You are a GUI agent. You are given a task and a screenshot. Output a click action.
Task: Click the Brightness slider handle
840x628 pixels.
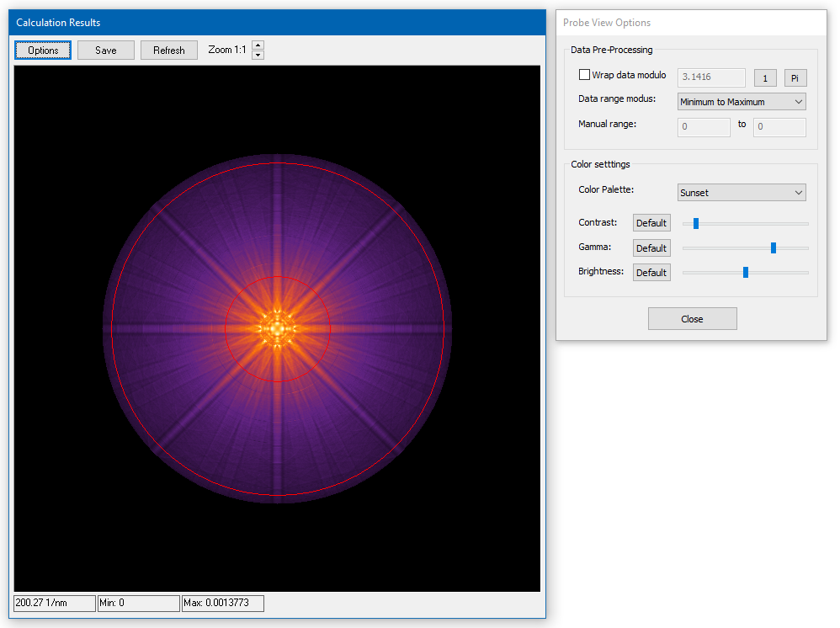coord(745,272)
